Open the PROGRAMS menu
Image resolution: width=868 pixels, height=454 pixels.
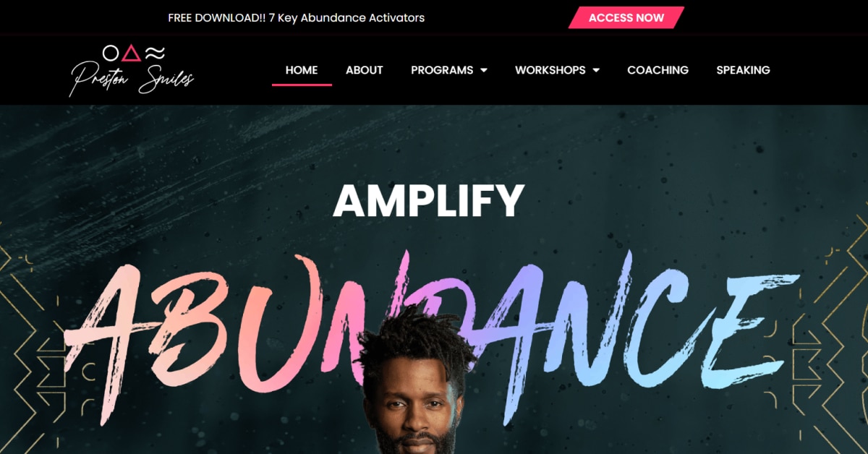(448, 70)
